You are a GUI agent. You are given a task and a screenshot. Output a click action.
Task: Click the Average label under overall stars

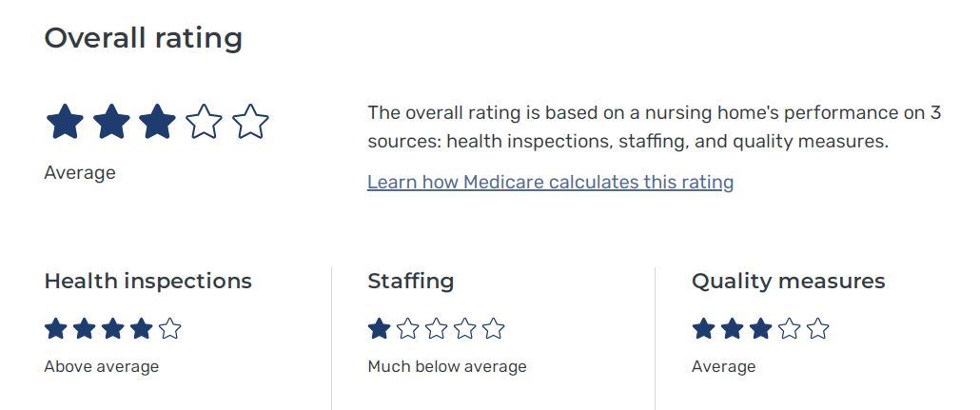click(x=79, y=173)
